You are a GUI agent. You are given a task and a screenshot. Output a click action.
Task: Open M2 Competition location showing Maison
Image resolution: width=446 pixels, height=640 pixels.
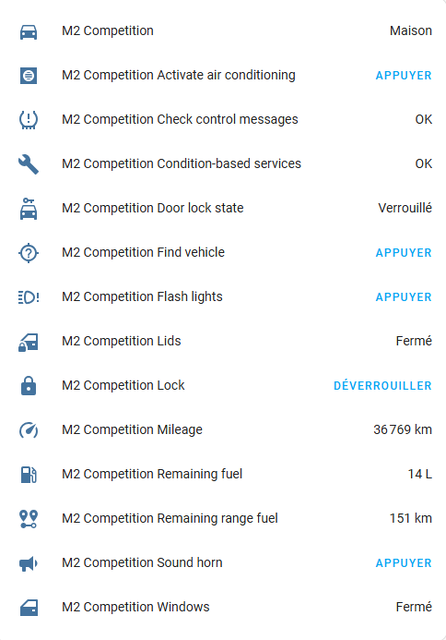pyautogui.click(x=225, y=31)
